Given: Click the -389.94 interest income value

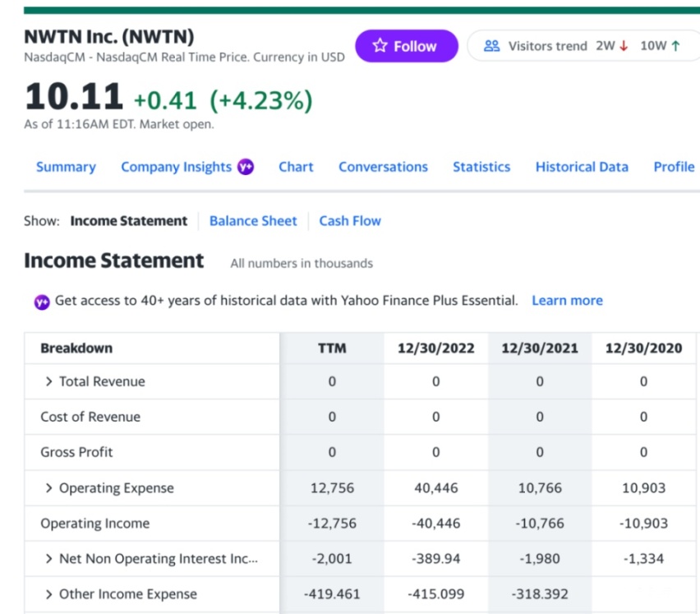Looking at the screenshot, I should pos(435,559).
